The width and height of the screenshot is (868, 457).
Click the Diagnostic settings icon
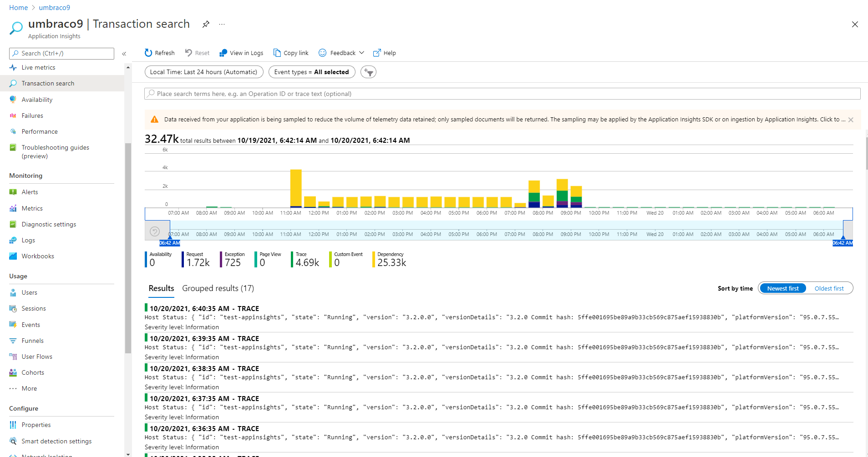pos(13,224)
